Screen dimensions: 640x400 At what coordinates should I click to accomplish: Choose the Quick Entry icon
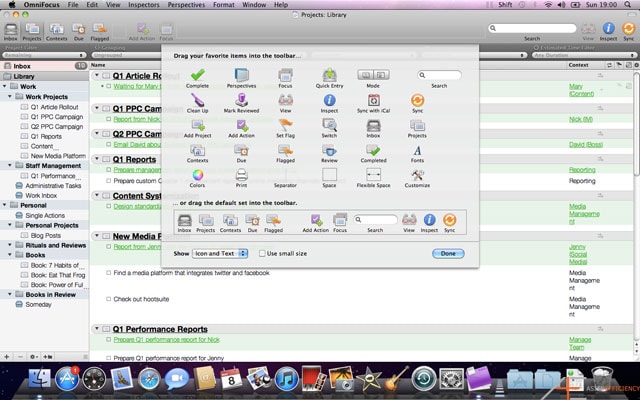pos(329,75)
